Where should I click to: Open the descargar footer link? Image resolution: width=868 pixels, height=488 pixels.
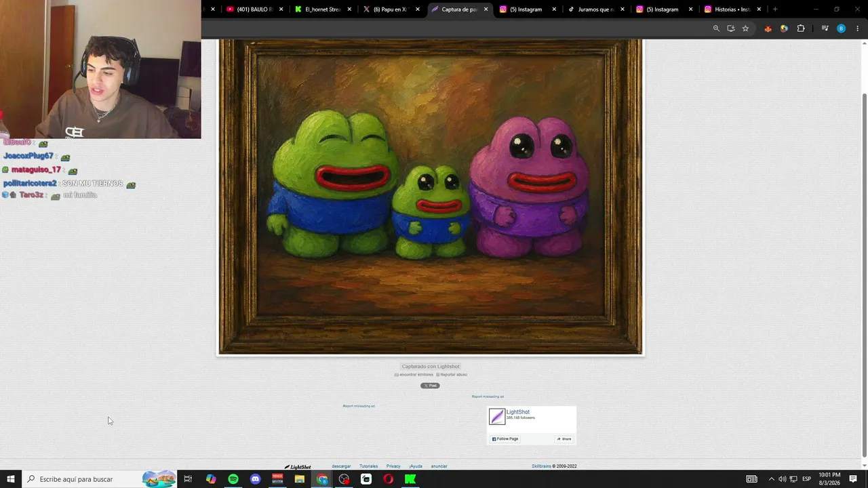(341, 466)
